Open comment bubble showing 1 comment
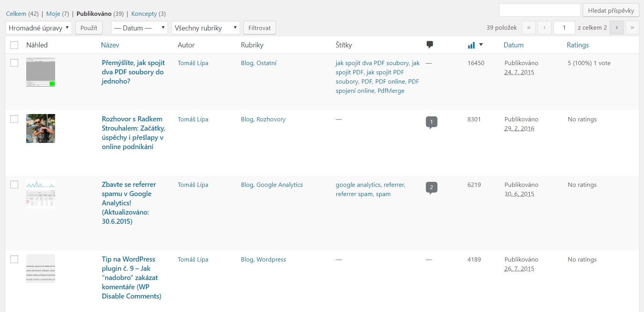 click(431, 122)
